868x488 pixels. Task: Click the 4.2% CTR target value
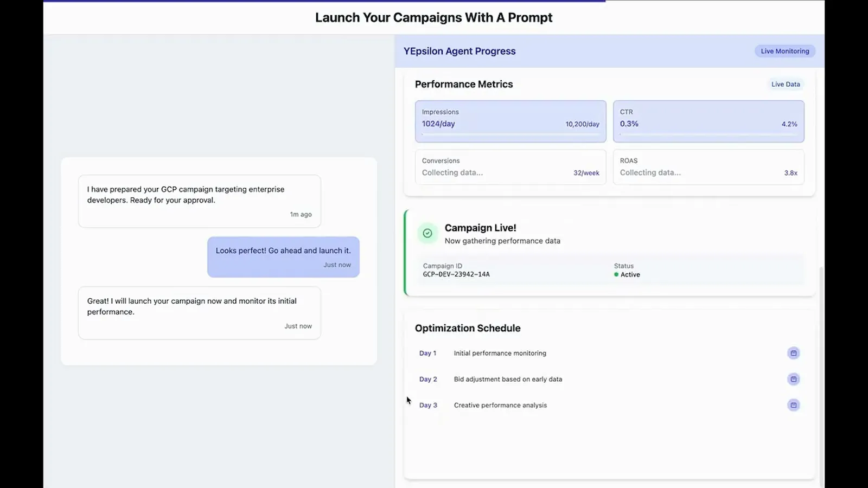click(x=789, y=124)
